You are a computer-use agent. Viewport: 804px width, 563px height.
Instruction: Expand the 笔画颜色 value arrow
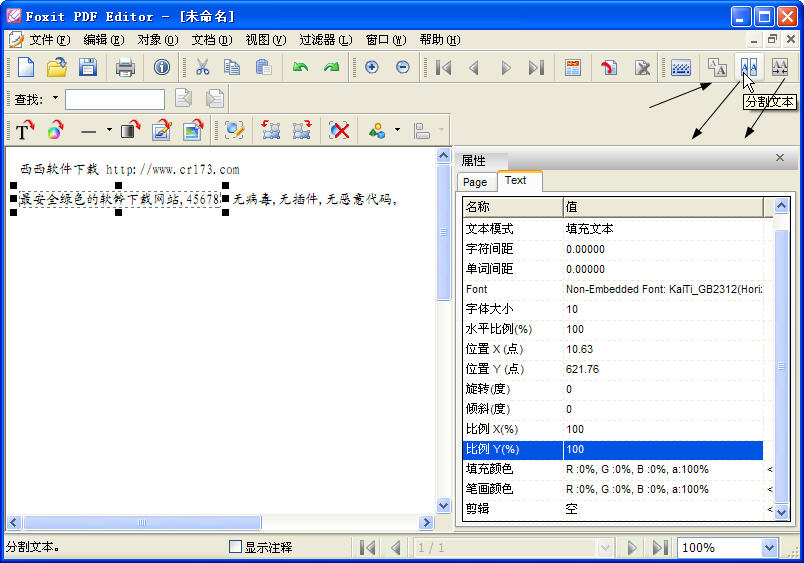pos(770,489)
